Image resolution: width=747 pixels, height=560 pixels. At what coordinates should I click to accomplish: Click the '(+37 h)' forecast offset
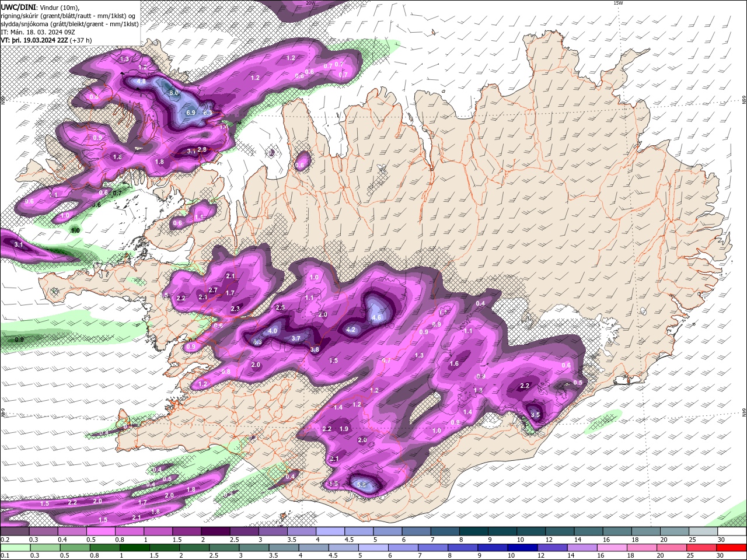(81, 40)
